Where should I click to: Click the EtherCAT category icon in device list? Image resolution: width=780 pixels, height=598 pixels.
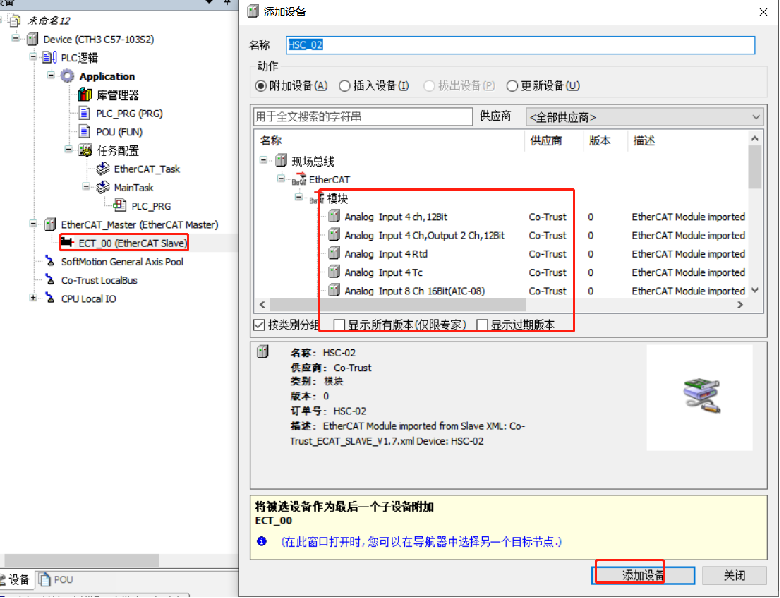[x=299, y=179]
